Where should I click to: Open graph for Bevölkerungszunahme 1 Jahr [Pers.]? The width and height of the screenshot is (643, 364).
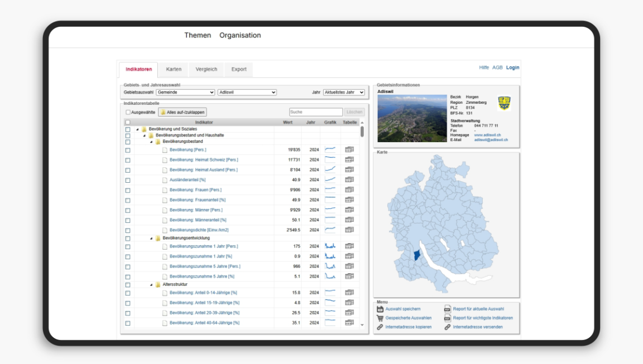[x=330, y=246]
